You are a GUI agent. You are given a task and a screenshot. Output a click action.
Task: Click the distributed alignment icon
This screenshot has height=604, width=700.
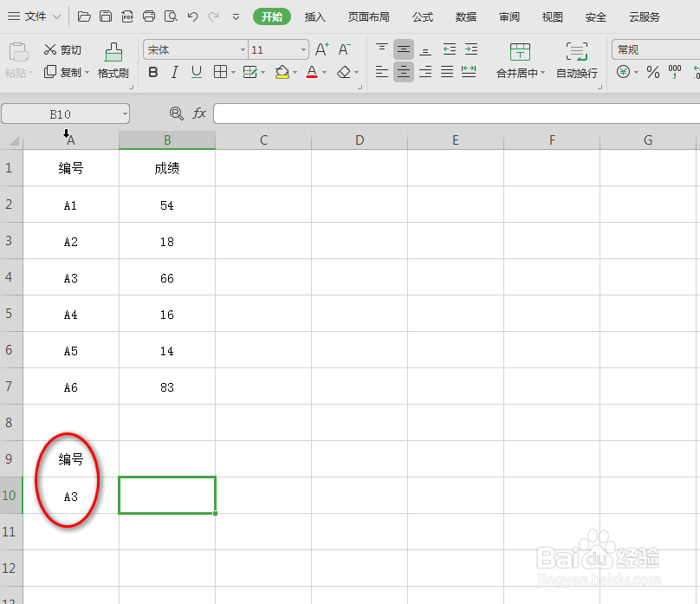469,71
